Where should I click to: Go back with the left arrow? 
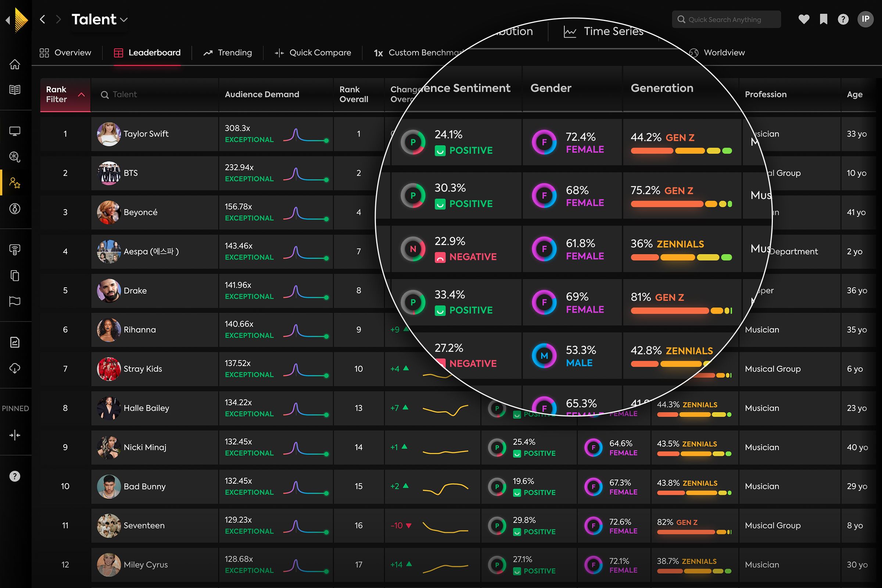coord(42,19)
